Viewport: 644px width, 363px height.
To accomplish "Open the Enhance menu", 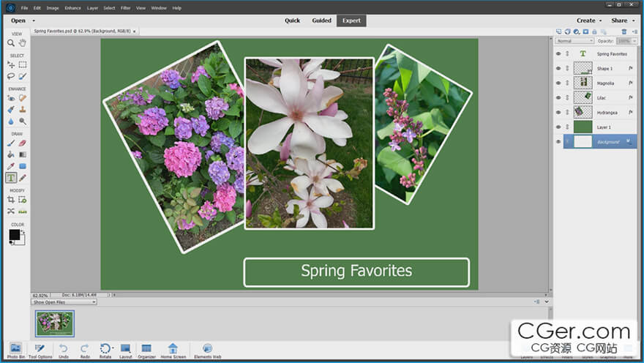I will pyautogui.click(x=72, y=8).
